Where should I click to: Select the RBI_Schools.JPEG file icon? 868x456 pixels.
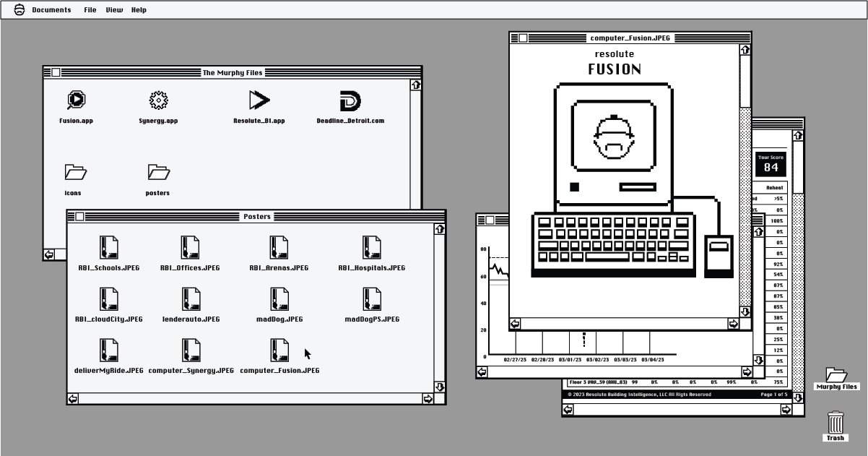coord(109,248)
